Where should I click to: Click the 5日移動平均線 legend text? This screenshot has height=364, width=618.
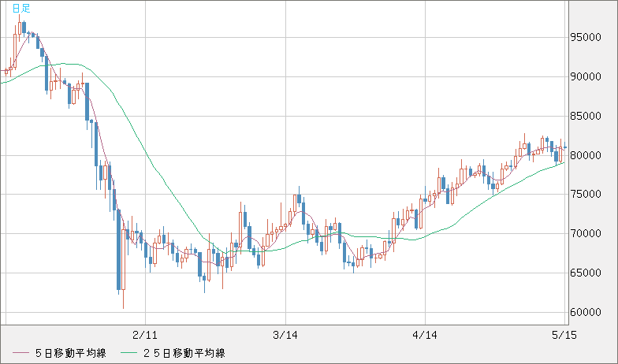click(71, 353)
